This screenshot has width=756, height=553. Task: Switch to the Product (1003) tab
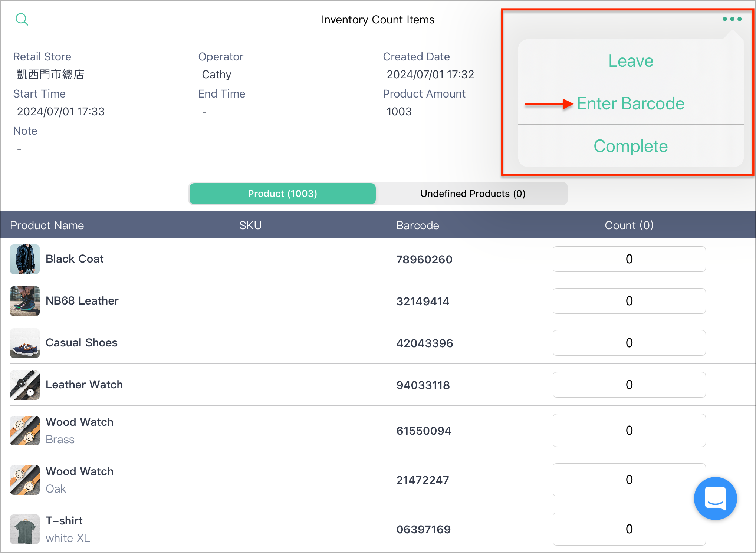pyautogui.click(x=283, y=194)
